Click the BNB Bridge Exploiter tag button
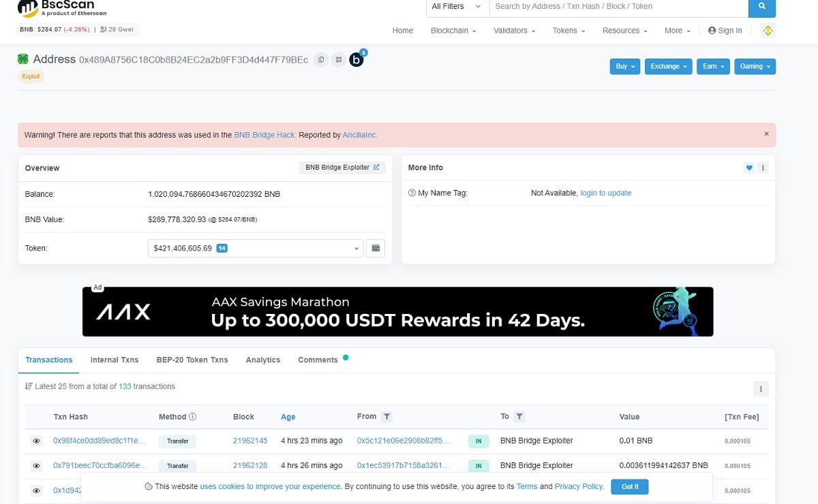The height and width of the screenshot is (504, 818). [x=342, y=168]
